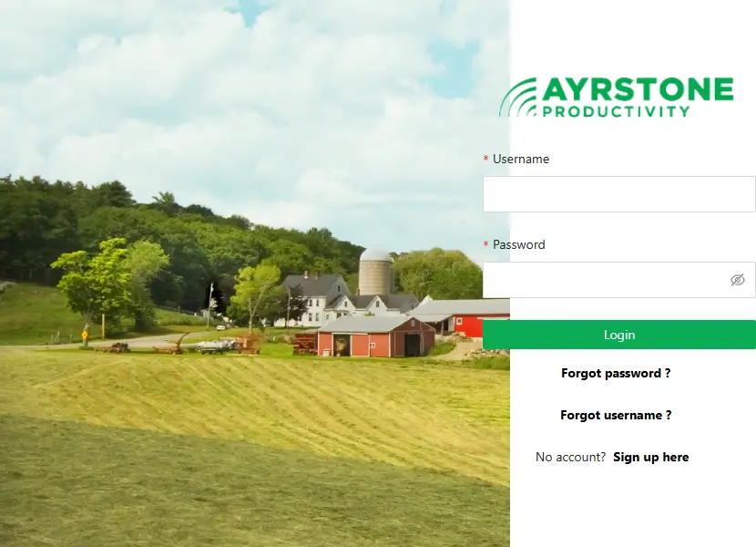Image resolution: width=756 pixels, height=547 pixels.
Task: Open the Forgot username ? link
Action: tap(616, 415)
